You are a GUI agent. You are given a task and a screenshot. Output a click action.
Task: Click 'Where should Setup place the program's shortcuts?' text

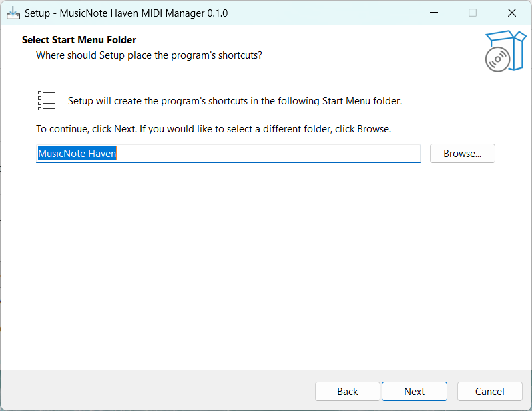[149, 55]
